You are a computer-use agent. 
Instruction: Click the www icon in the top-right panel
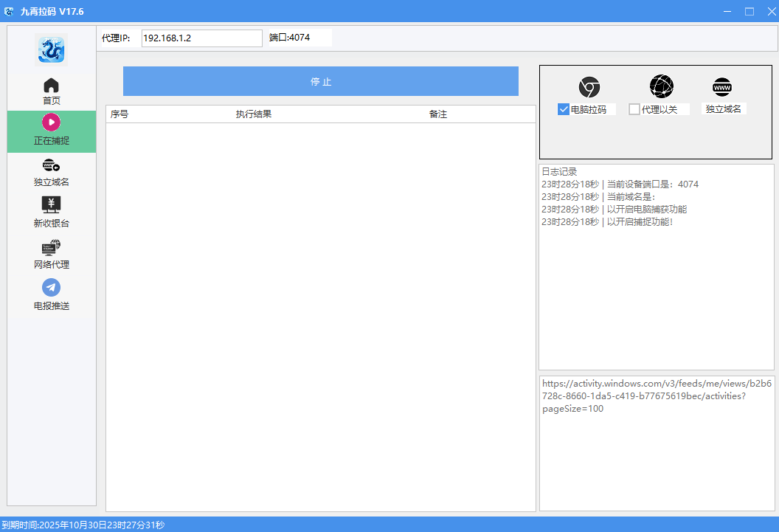(x=722, y=88)
